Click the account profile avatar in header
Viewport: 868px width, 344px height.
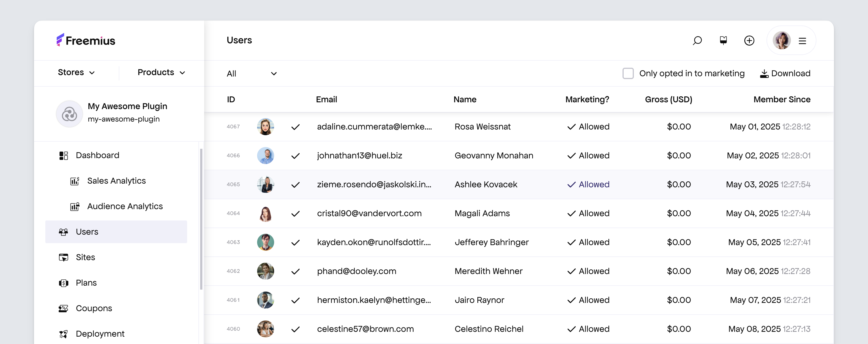point(782,41)
